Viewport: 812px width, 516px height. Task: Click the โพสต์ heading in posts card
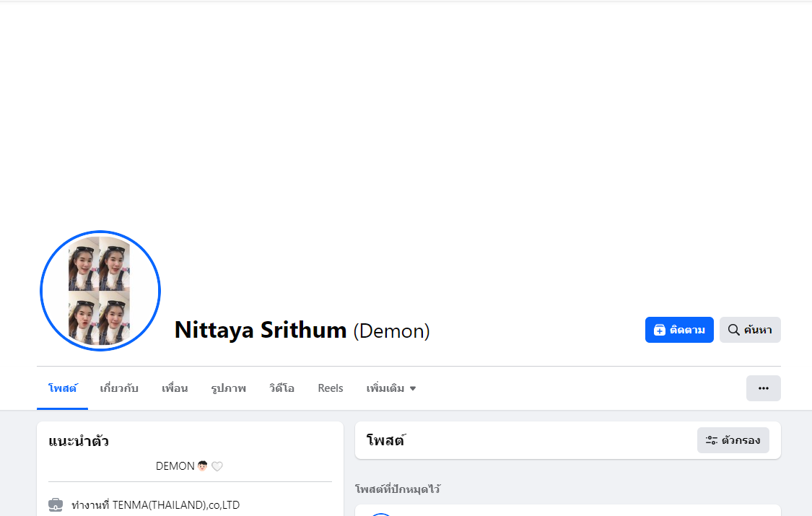(385, 440)
